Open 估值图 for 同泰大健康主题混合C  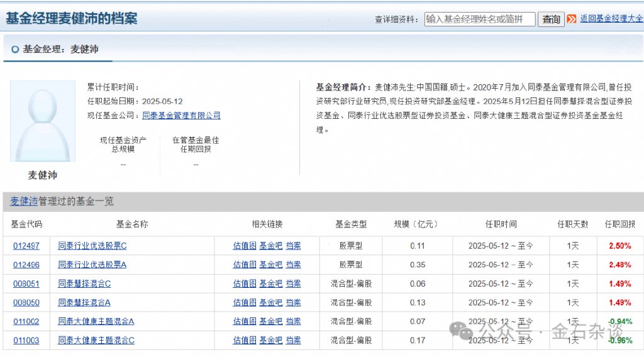[x=245, y=340]
